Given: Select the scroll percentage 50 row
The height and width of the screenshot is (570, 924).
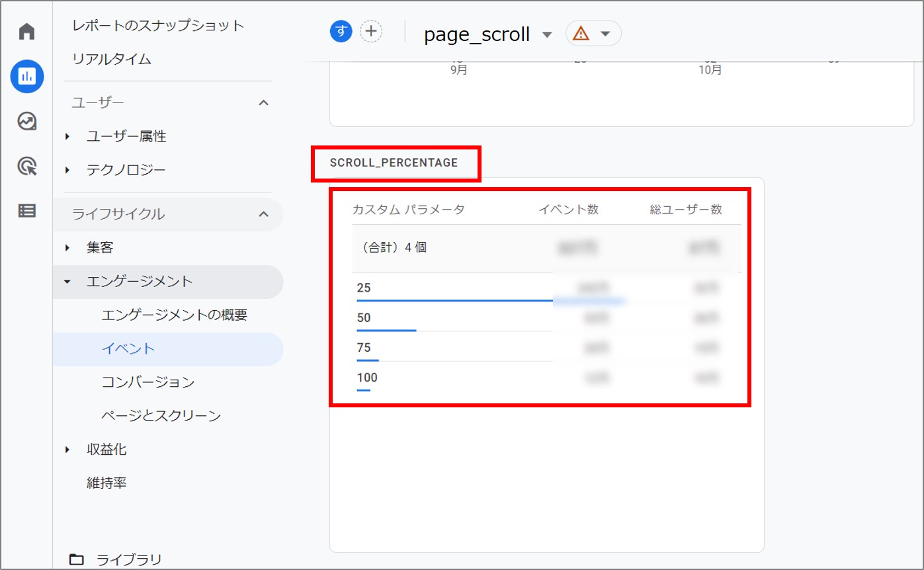Looking at the screenshot, I should pyautogui.click(x=546, y=318).
